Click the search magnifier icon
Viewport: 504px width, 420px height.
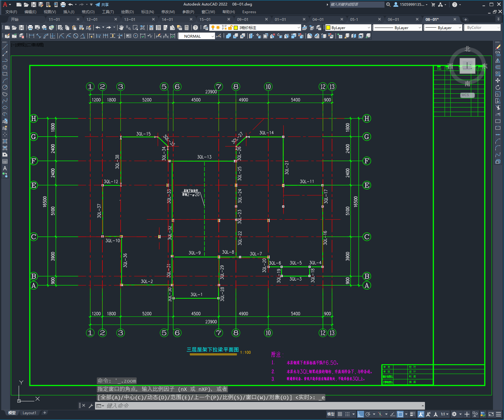[x=388, y=5]
